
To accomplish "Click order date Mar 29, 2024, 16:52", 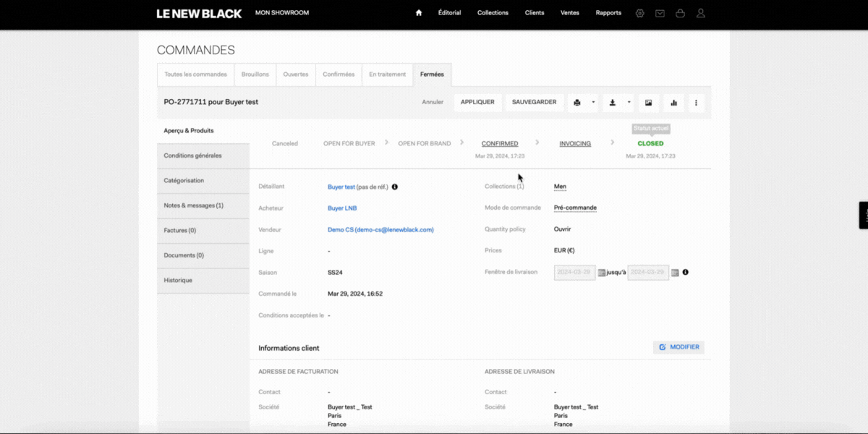I will tap(355, 294).
